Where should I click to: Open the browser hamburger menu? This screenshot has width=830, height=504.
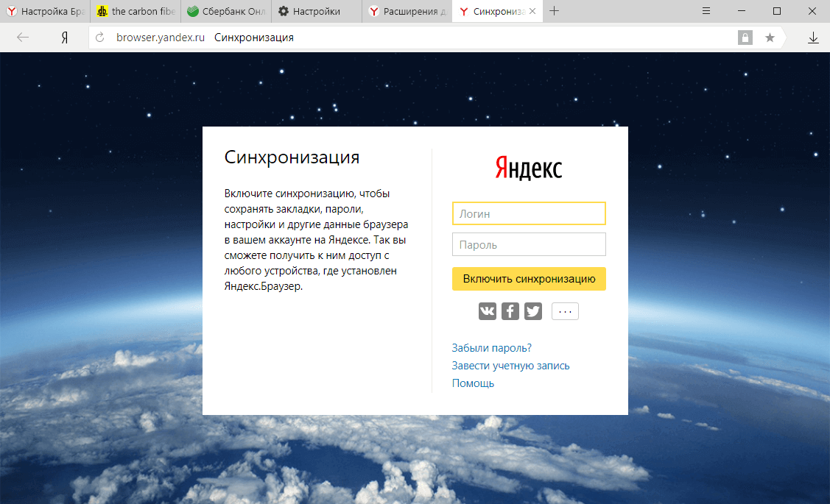pyautogui.click(x=706, y=11)
